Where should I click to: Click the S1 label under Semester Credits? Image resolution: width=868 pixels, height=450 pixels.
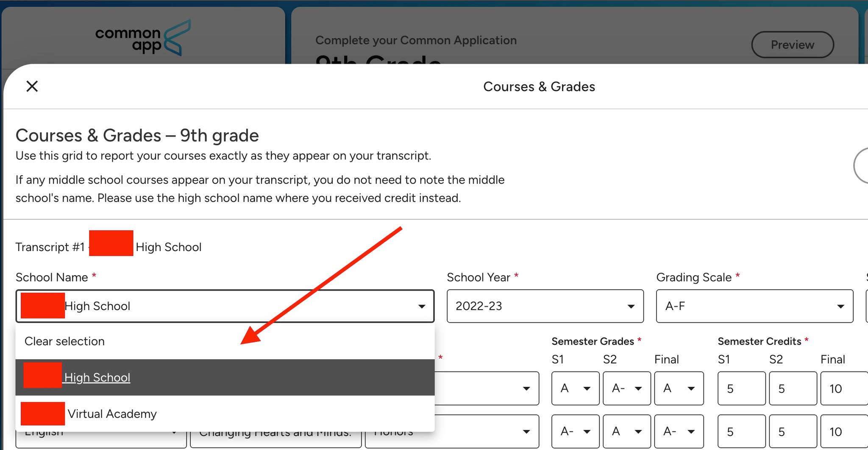point(724,360)
